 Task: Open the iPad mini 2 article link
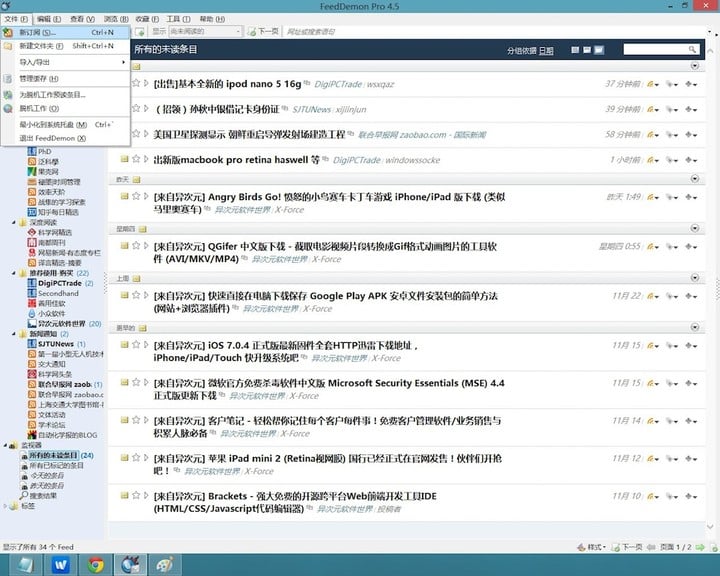(x=327, y=464)
